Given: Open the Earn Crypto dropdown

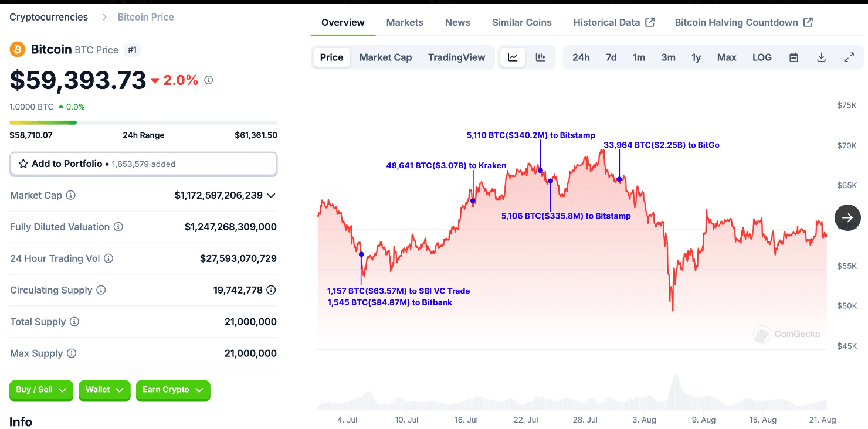Looking at the screenshot, I should click(172, 390).
